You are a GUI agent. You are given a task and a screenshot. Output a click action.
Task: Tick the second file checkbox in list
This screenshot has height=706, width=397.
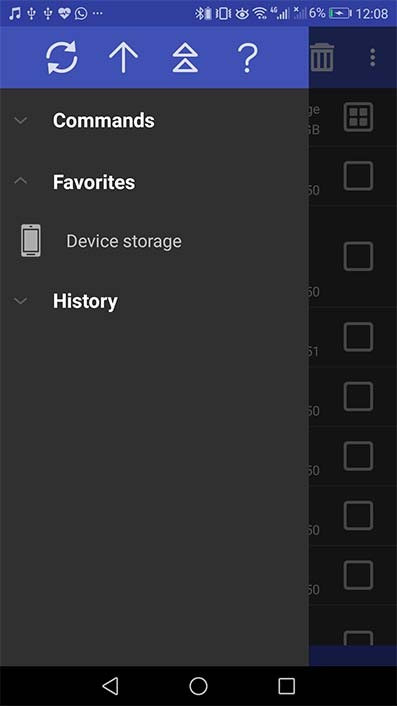(x=358, y=256)
